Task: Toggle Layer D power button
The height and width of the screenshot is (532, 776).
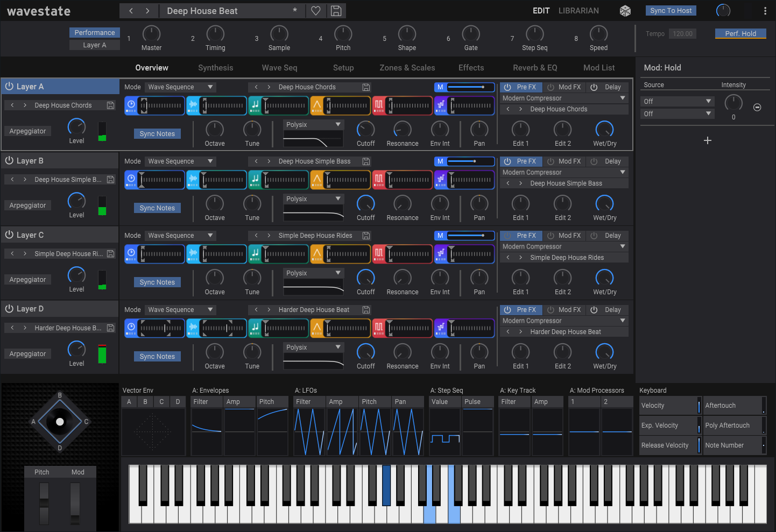Action: pyautogui.click(x=9, y=309)
